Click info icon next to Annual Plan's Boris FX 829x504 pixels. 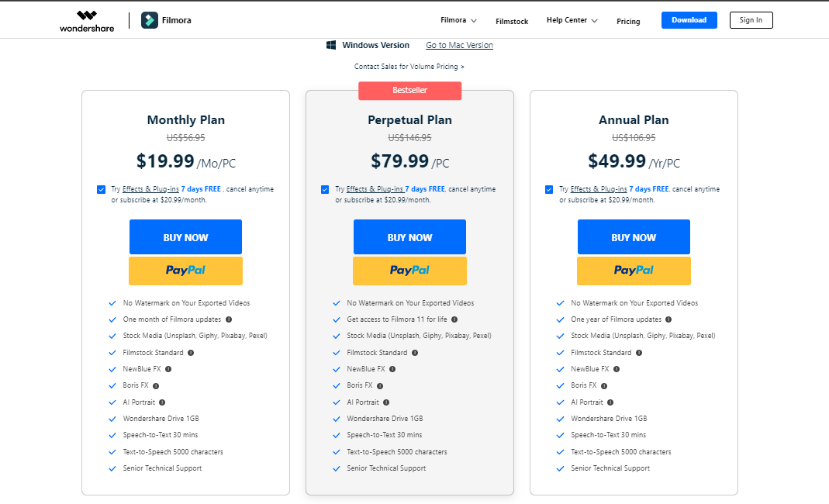[604, 385]
